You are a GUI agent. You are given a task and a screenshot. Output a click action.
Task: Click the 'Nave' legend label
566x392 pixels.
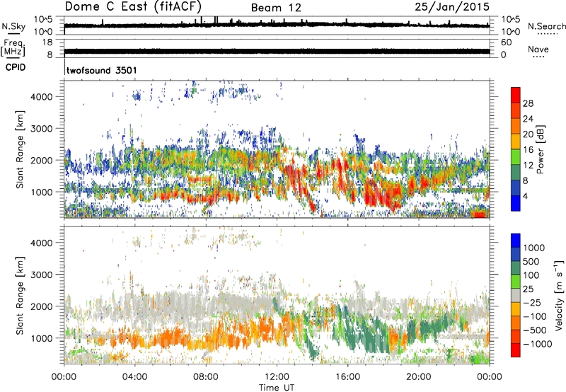(538, 49)
